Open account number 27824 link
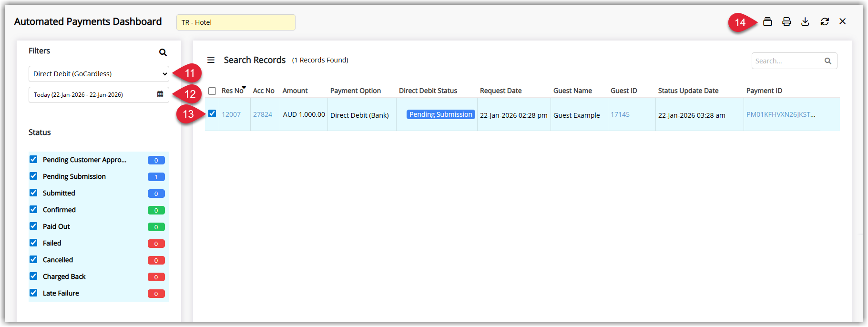 click(263, 114)
